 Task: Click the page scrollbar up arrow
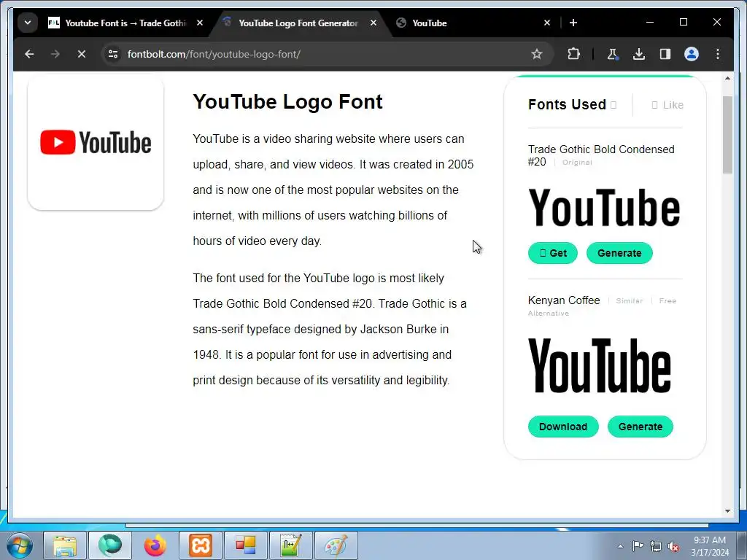click(727, 78)
